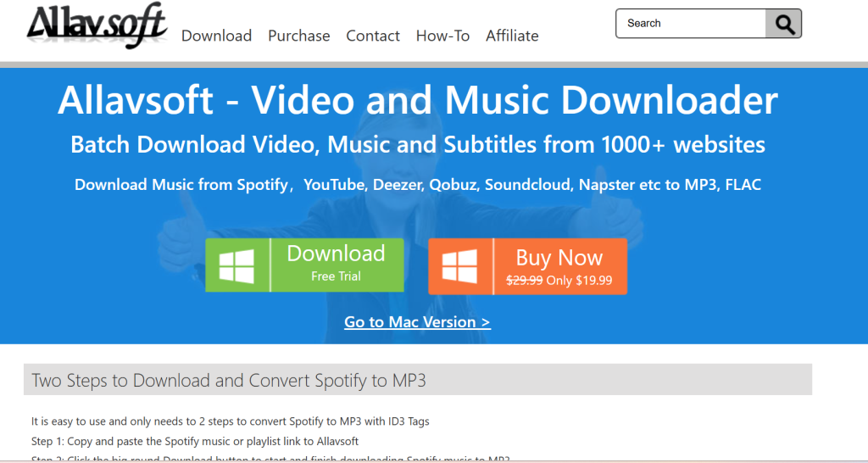Click the Buy Now Only $19.99 text
Viewport: 868px width, 463px height.
click(x=559, y=266)
